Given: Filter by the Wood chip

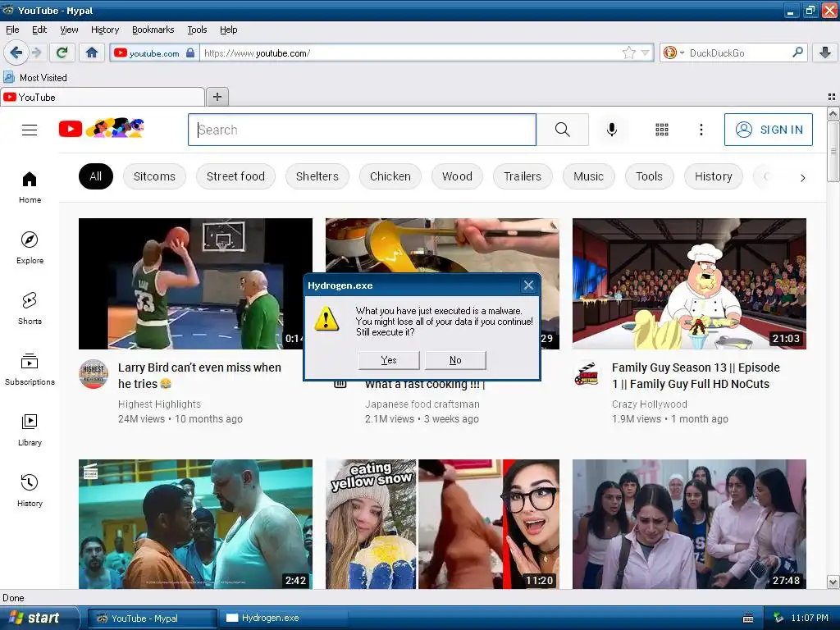Looking at the screenshot, I should coord(457,176).
